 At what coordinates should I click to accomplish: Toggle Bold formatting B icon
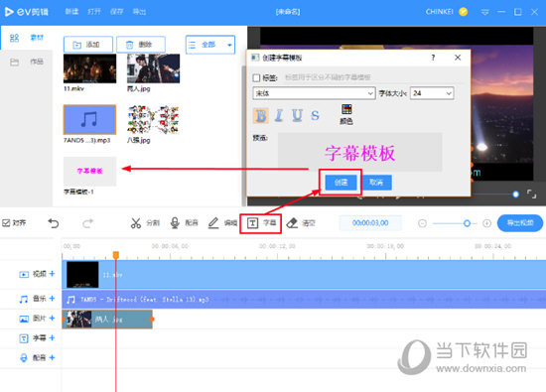pos(261,115)
